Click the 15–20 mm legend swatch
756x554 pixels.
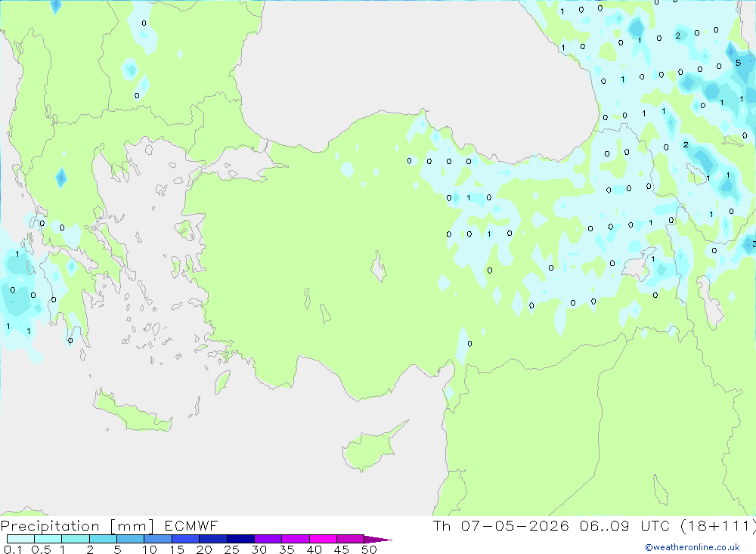tap(185, 539)
